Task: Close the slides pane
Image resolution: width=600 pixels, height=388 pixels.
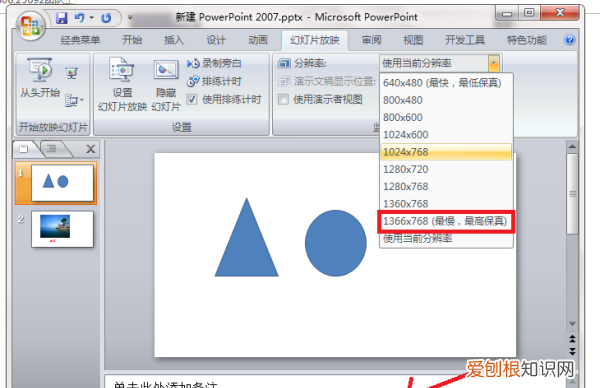Action: (x=91, y=149)
